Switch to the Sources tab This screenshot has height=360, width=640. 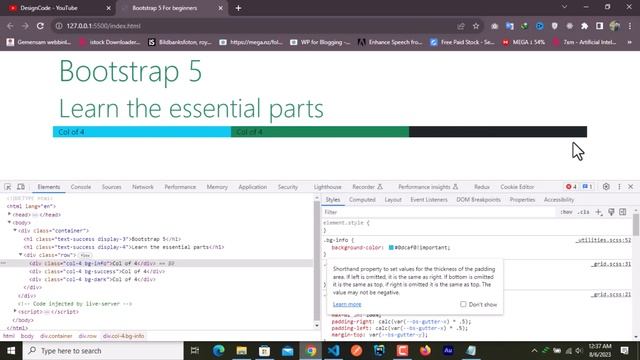click(111, 187)
